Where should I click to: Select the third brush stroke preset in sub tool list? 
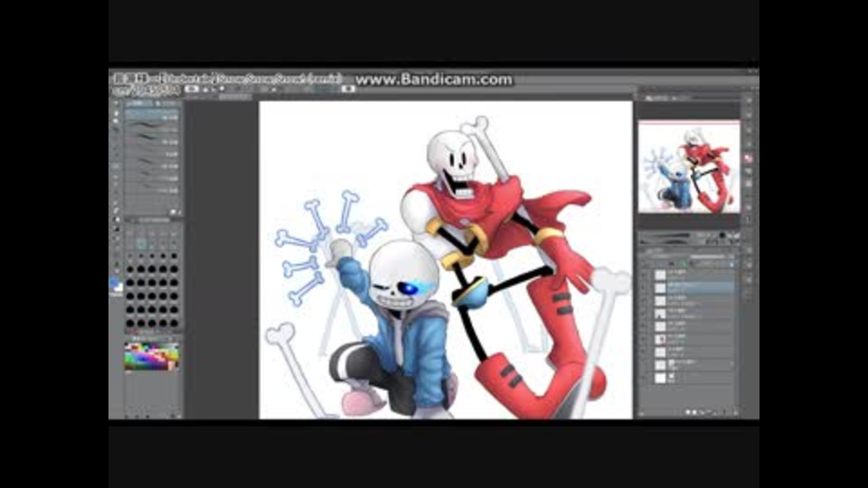152,139
